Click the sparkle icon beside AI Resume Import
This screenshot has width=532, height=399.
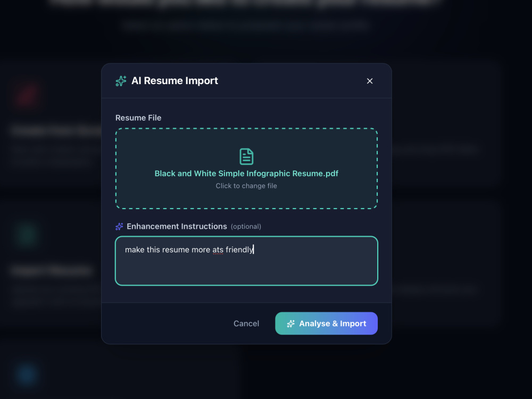coord(121,81)
